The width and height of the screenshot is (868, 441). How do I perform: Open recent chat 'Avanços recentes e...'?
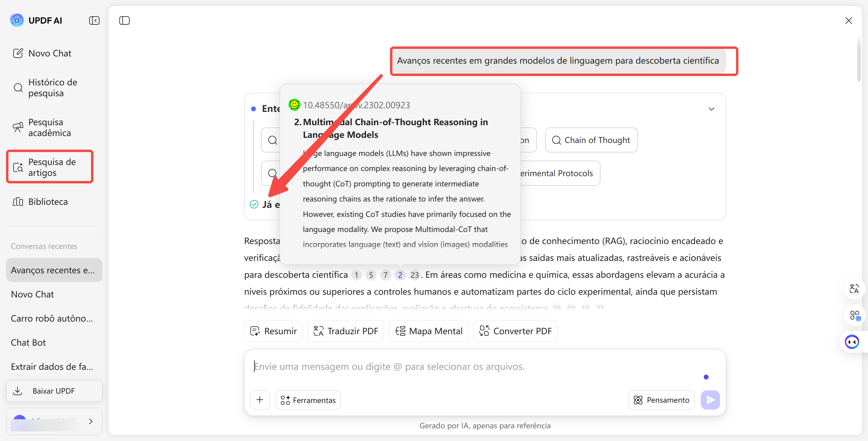54,270
